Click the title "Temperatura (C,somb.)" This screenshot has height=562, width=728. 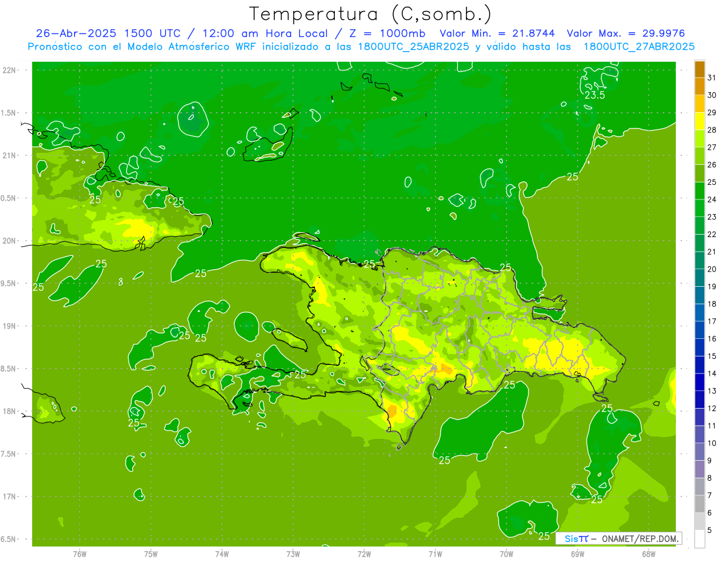coord(371,14)
